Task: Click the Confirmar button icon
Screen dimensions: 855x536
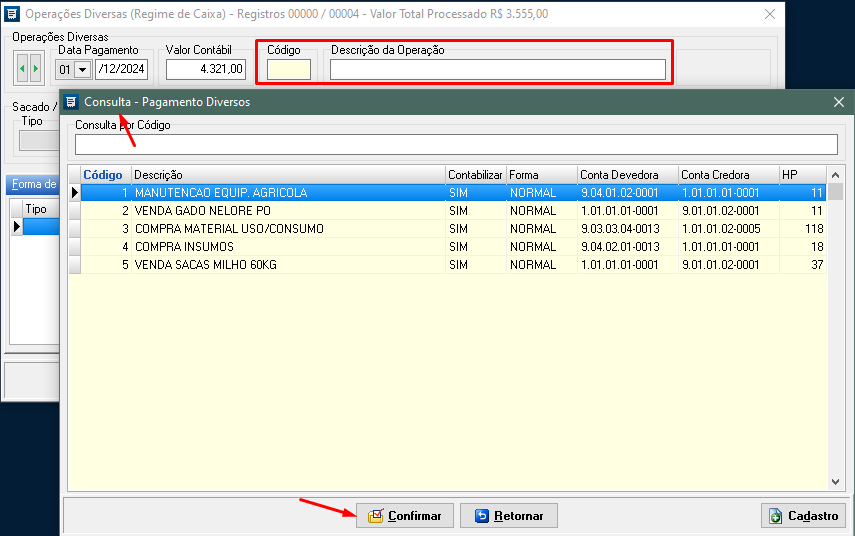Action: pos(375,516)
